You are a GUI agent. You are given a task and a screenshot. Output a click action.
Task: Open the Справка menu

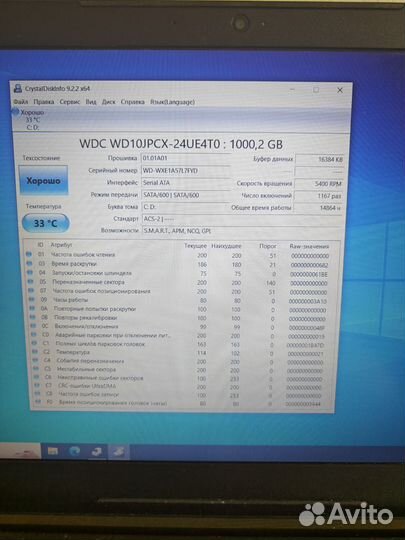133,102
